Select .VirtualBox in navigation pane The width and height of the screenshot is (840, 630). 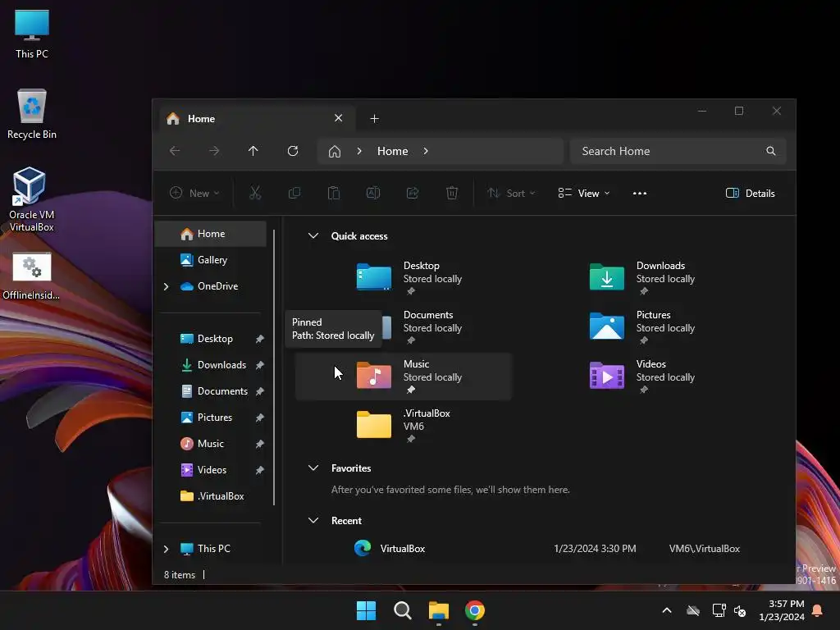tap(211, 496)
